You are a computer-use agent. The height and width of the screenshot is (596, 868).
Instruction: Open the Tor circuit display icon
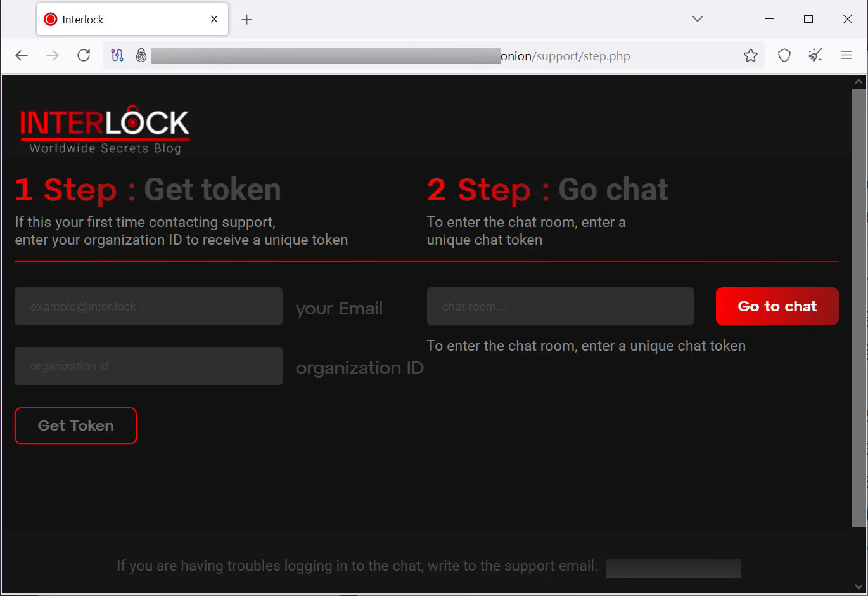click(117, 55)
